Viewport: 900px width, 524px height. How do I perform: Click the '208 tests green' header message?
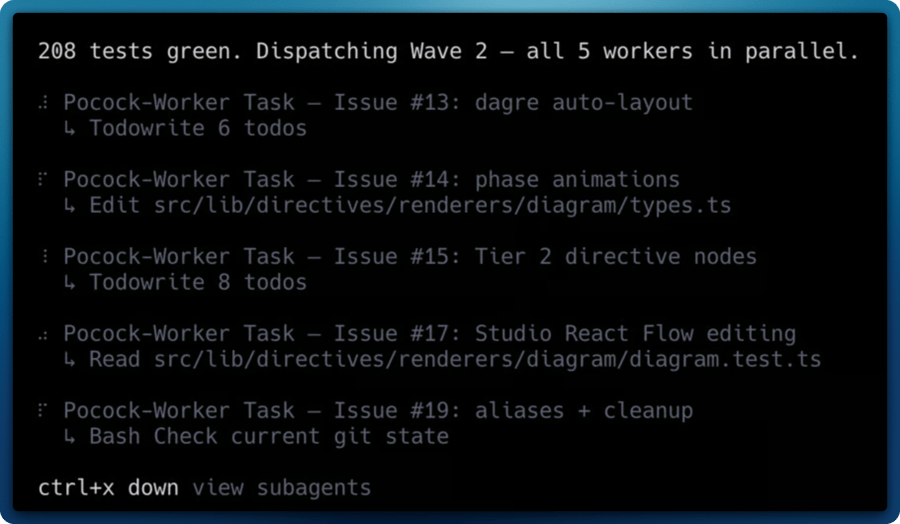coord(448,51)
